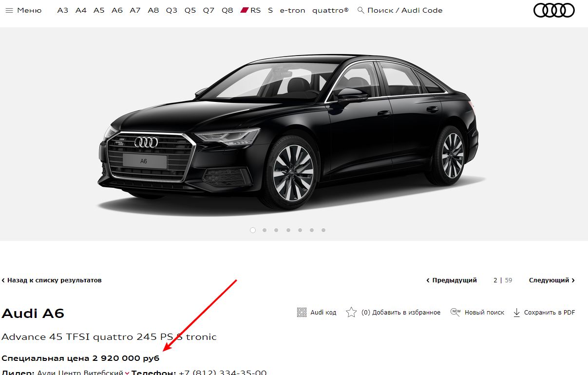Click Сохранить в PDF download icon
This screenshot has width=588, height=375.
(517, 313)
